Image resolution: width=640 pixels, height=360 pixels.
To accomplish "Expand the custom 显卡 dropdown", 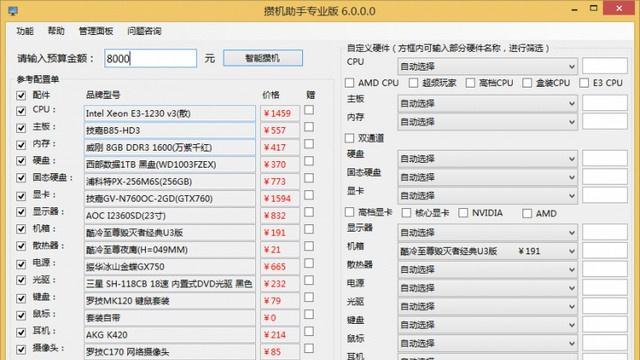I will coord(487,196).
